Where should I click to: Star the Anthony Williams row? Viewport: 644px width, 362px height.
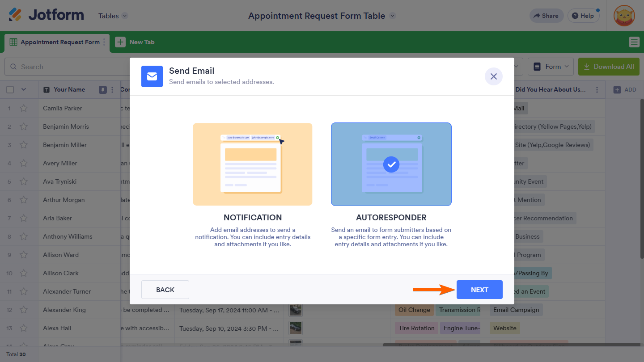coord(24,236)
